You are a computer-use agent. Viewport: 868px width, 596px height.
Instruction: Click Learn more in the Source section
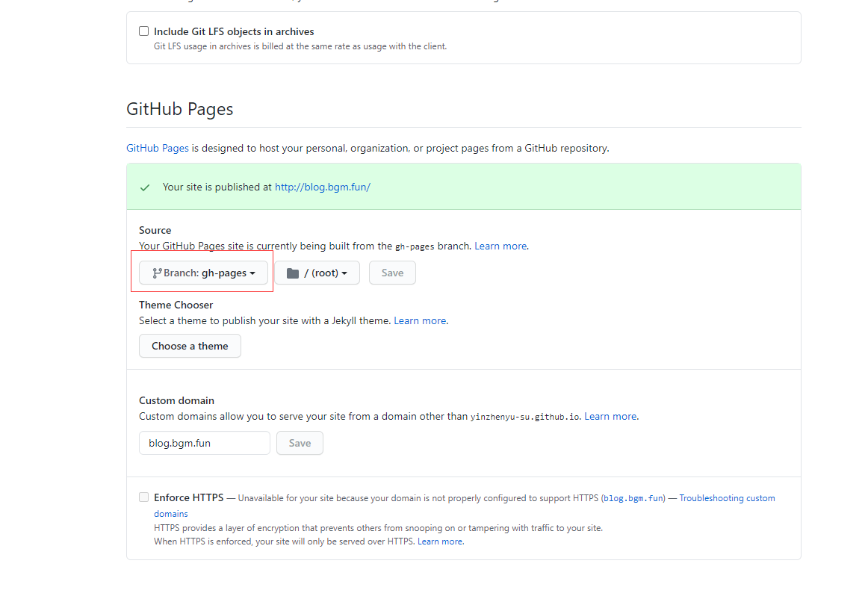point(500,246)
